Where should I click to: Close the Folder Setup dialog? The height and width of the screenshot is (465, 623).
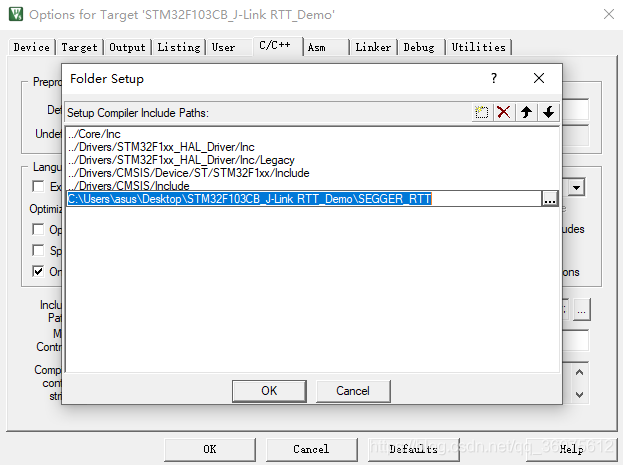[x=539, y=78]
